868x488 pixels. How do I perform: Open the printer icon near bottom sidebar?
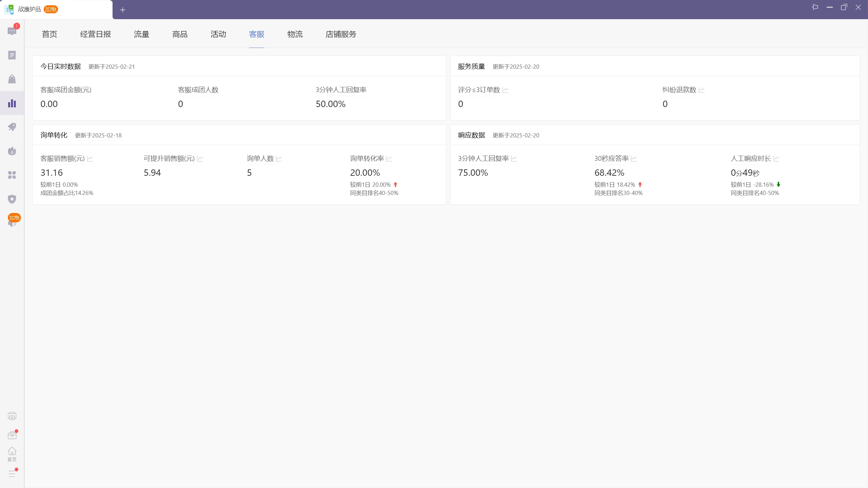pos(12,415)
